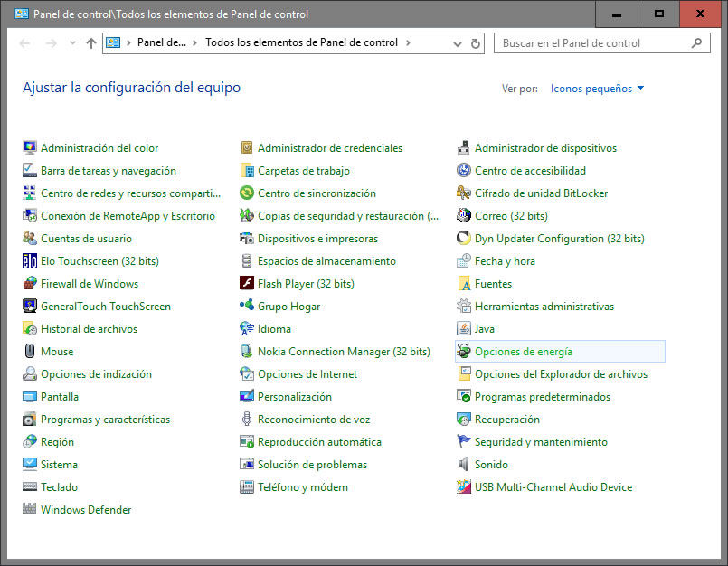
Task: Select the Windows Defender icon
Action: (x=30, y=510)
